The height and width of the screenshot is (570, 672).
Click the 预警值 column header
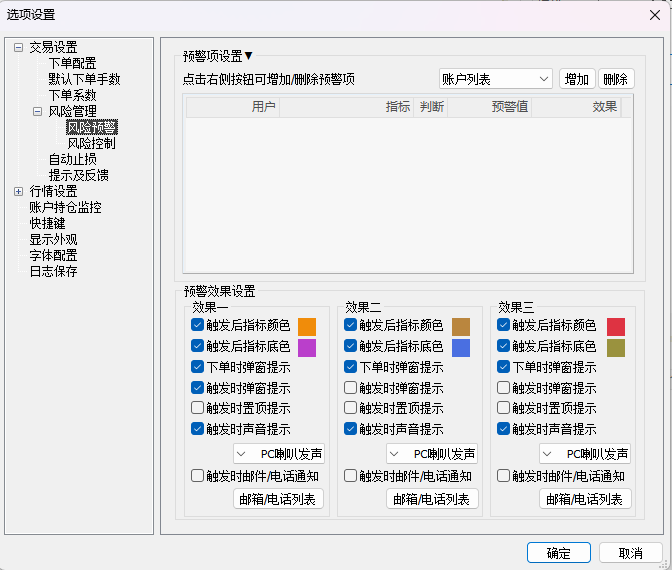coord(490,107)
